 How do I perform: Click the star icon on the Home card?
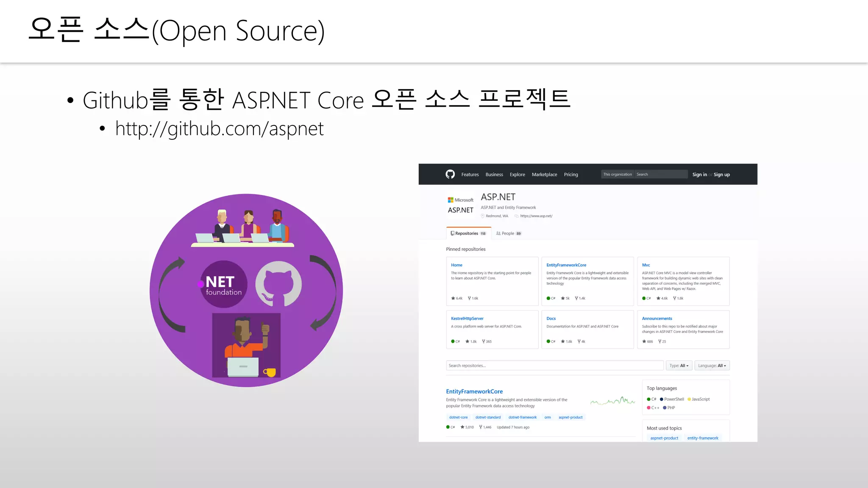(453, 298)
